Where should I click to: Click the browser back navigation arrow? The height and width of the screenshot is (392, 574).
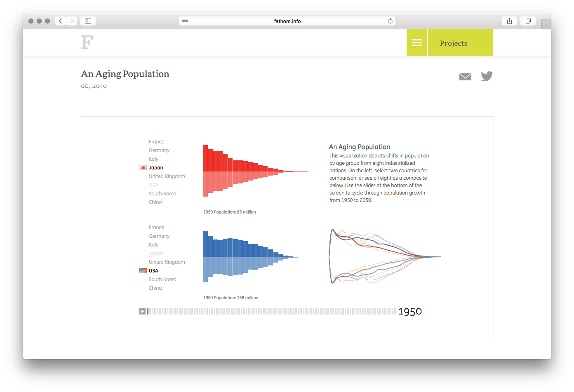(60, 21)
